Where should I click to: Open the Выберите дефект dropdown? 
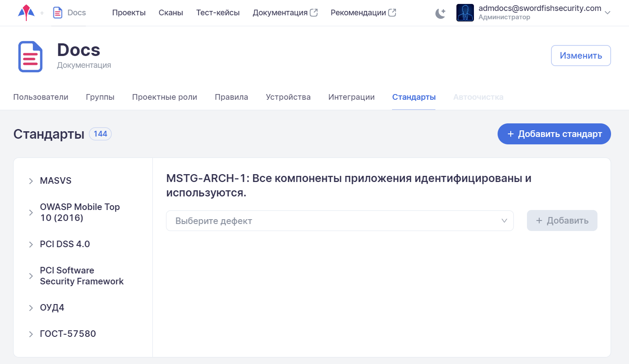click(x=339, y=221)
